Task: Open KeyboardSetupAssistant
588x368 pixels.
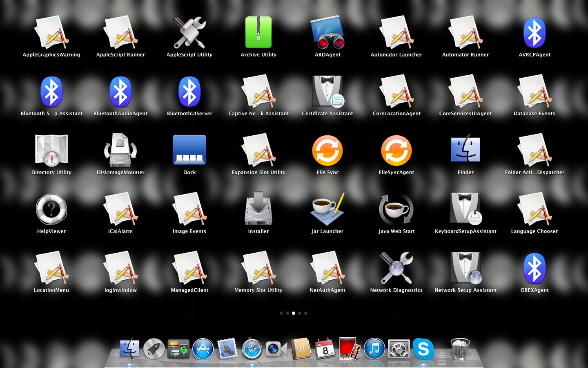Action: coord(465,209)
